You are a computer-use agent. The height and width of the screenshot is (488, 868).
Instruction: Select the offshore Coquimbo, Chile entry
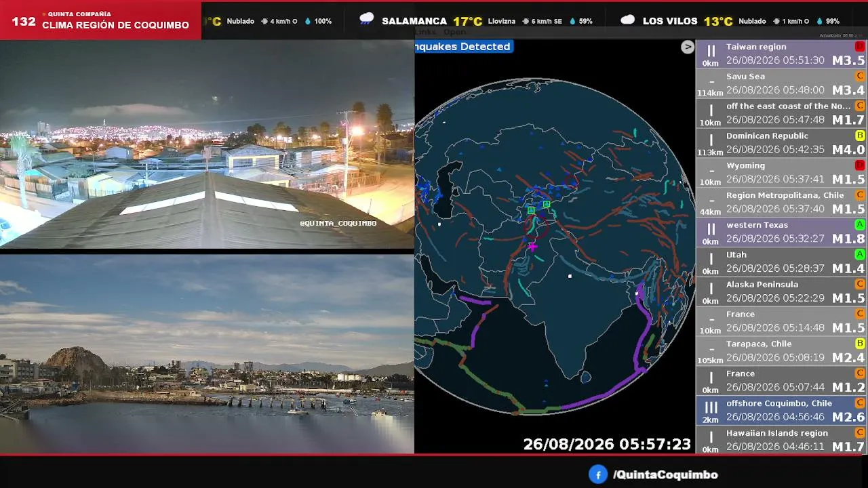(782, 411)
